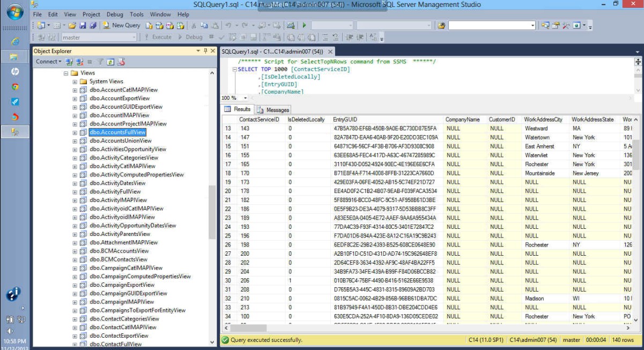Select dbo.AccountsUnionView in the tree
Viewport: 644px width, 350px height.
coord(121,141)
